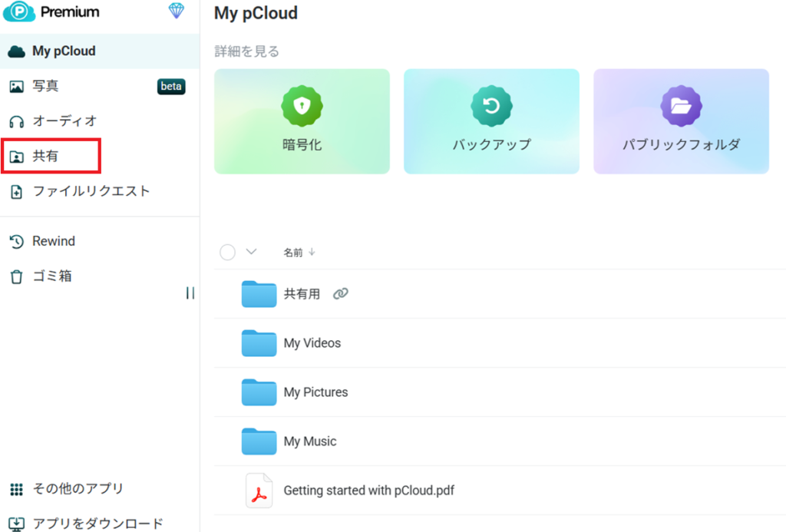Open Getting started with pCloud.pdf file
This screenshot has width=786, height=532.
tap(368, 491)
